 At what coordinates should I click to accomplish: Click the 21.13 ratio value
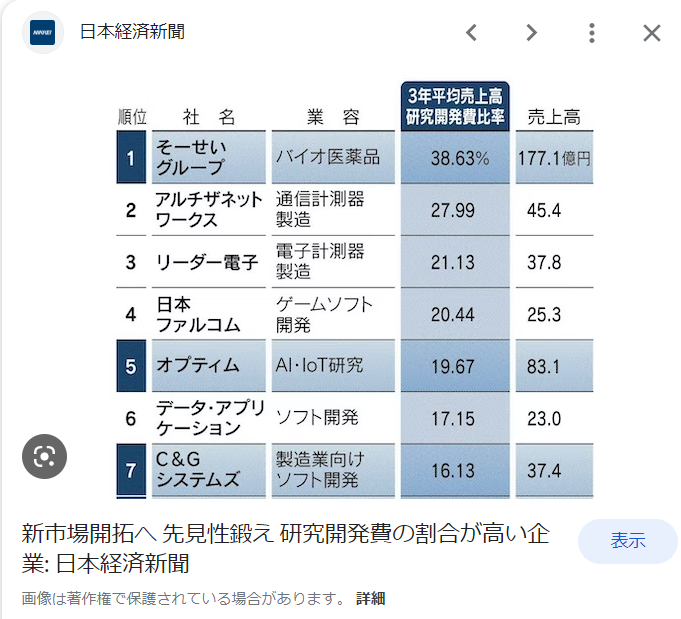(453, 262)
